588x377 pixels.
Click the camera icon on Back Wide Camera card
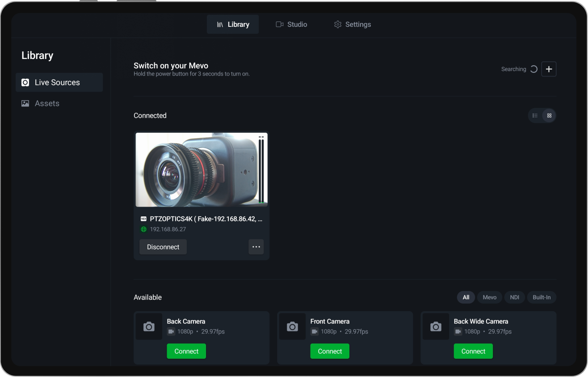coord(436,326)
